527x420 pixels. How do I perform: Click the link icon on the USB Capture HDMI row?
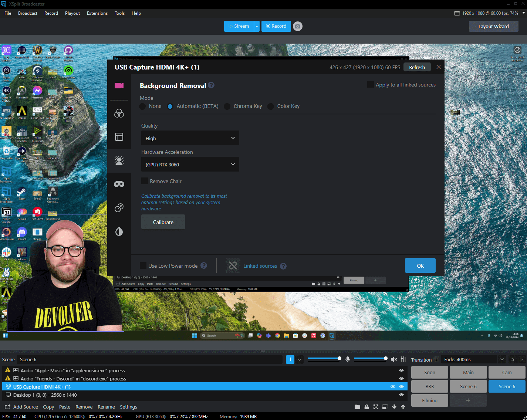click(393, 386)
